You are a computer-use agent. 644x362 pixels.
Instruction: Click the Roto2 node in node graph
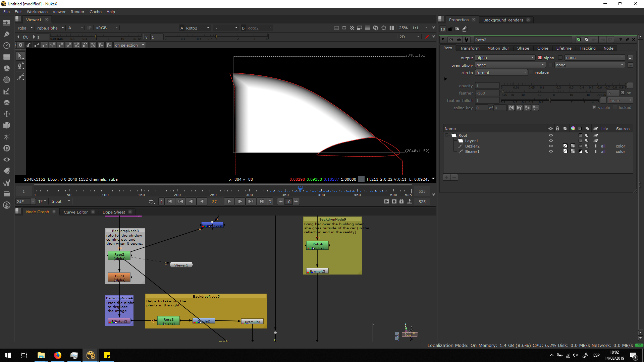tap(119, 256)
